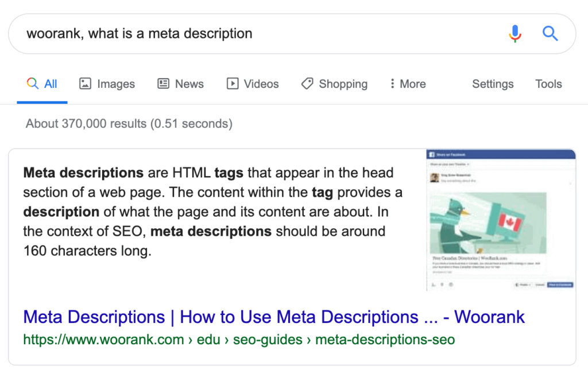Click the blue search magnifier button
Viewport: 588px width, 370px height.
[550, 34]
